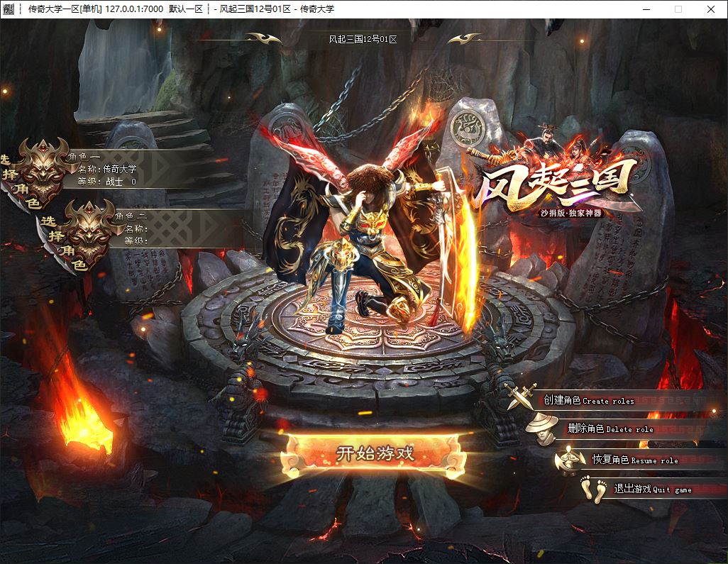The height and width of the screenshot is (564, 728).
Task: Click the 等级: 战士 0 level text
Action: point(106,182)
